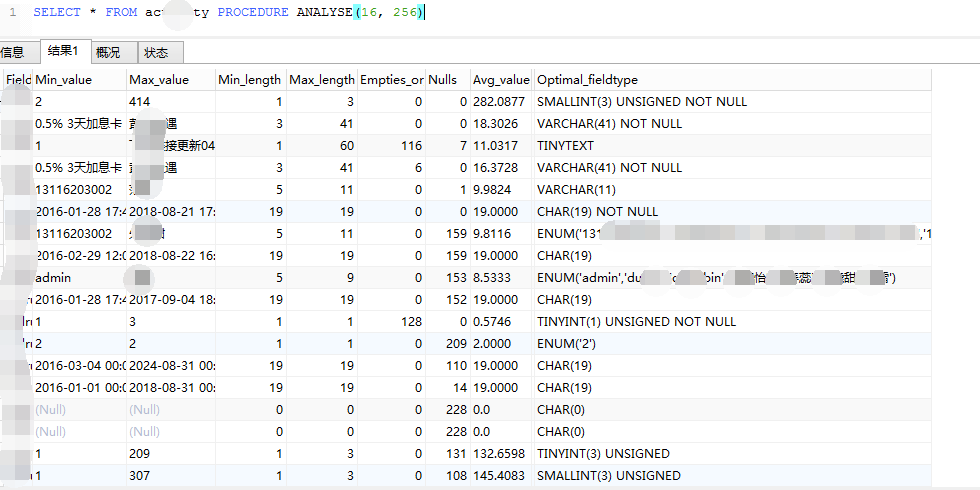The height and width of the screenshot is (490, 980).
Task: Select the cell with value 414
Action: (171, 102)
